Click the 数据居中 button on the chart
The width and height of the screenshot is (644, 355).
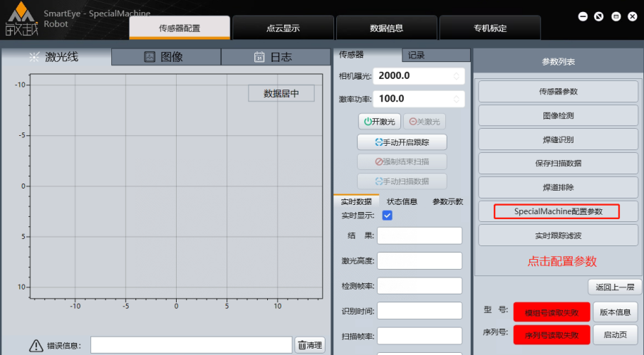pyautogui.click(x=281, y=93)
